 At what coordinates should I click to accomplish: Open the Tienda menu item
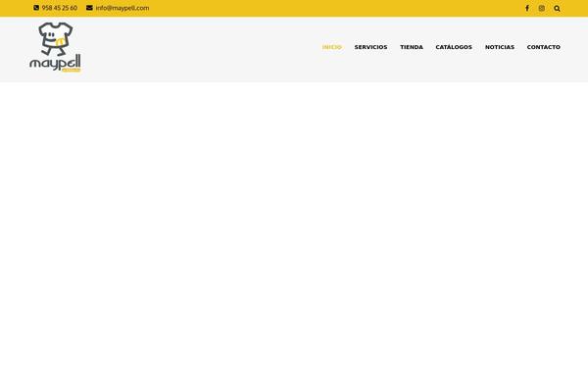coord(412,47)
